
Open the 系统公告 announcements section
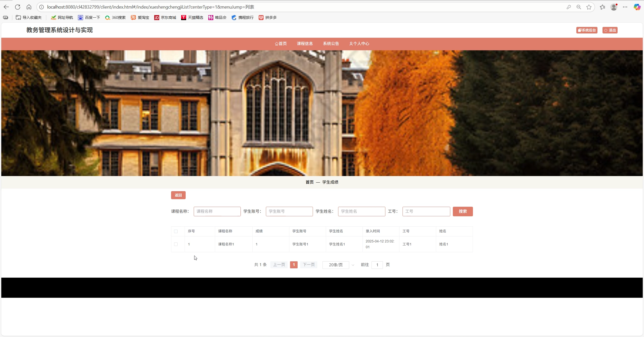pos(331,44)
